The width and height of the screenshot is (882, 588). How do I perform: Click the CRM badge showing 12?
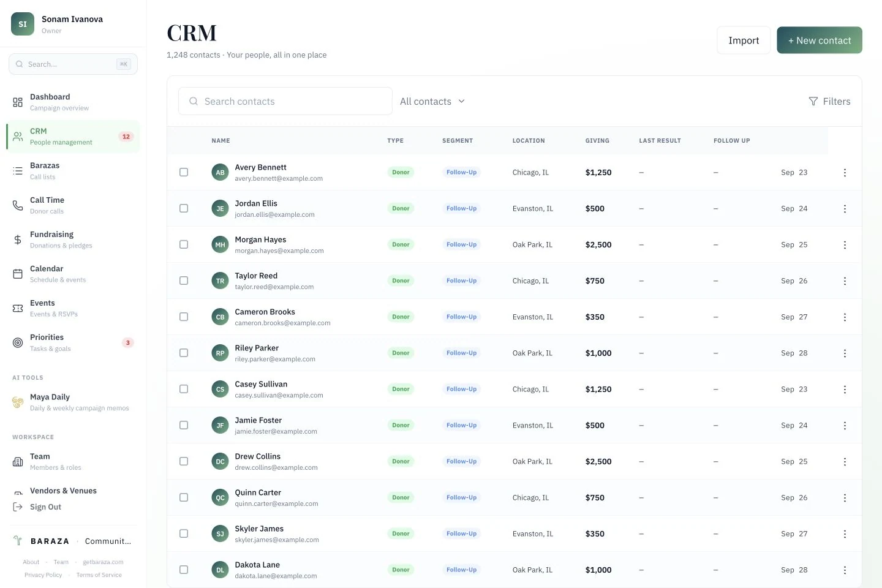click(x=126, y=137)
